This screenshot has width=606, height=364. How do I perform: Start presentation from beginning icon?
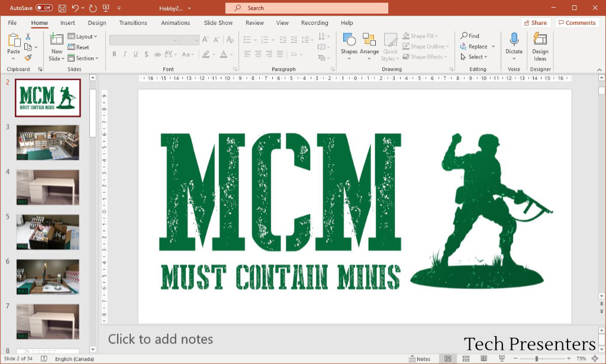click(106, 8)
